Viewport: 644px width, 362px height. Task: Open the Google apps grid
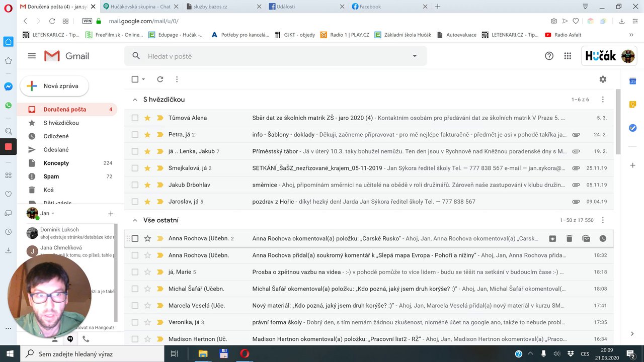[568, 56]
